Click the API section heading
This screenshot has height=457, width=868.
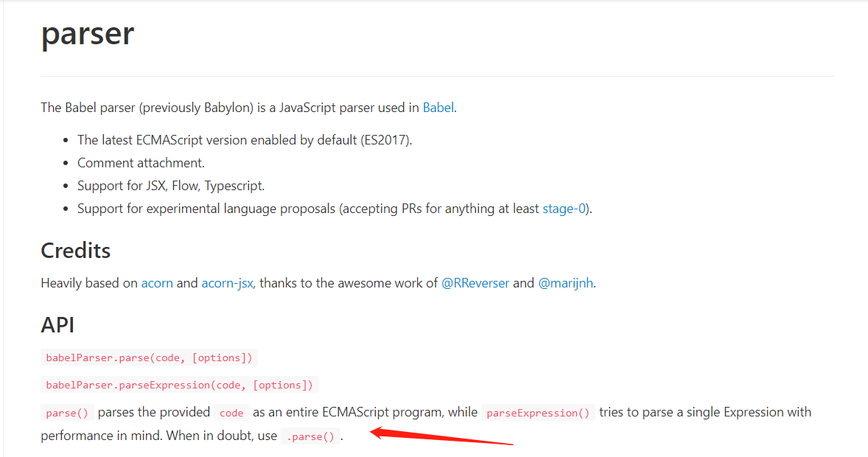(57, 324)
